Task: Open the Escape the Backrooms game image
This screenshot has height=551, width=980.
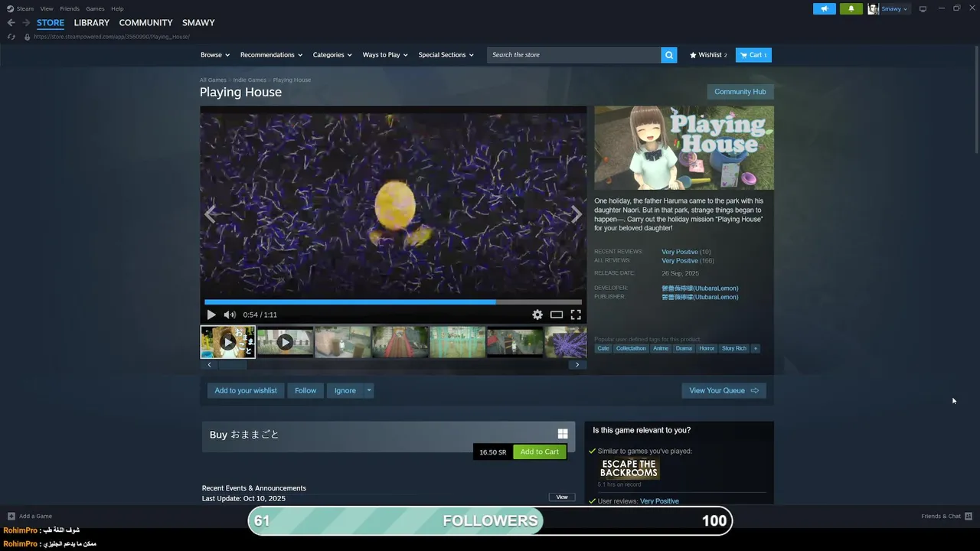Action: click(x=629, y=468)
